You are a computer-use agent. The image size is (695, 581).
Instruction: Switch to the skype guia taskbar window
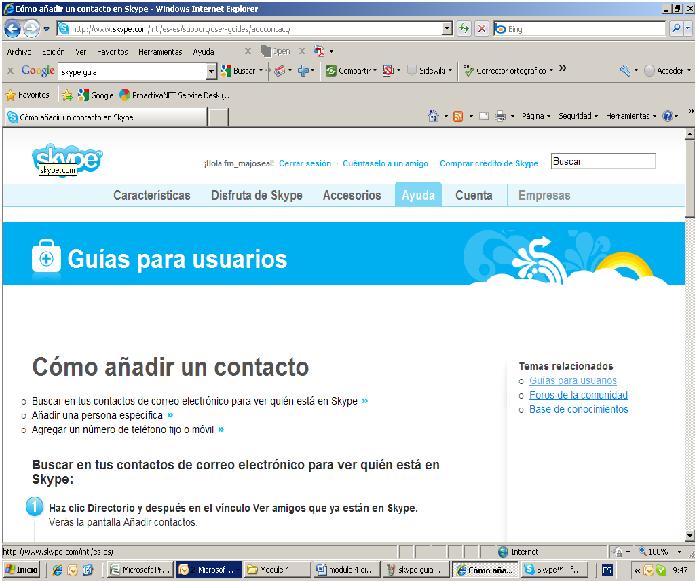pyautogui.click(x=414, y=570)
